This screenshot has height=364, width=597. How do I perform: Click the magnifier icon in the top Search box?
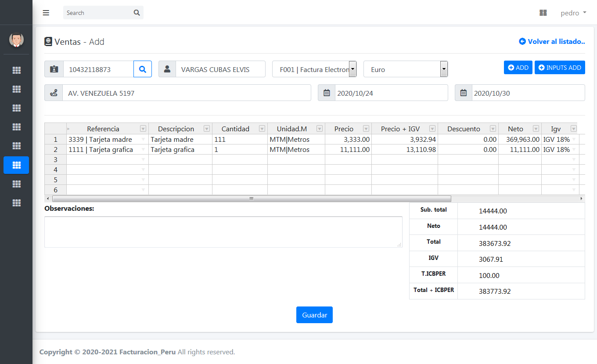pos(137,13)
